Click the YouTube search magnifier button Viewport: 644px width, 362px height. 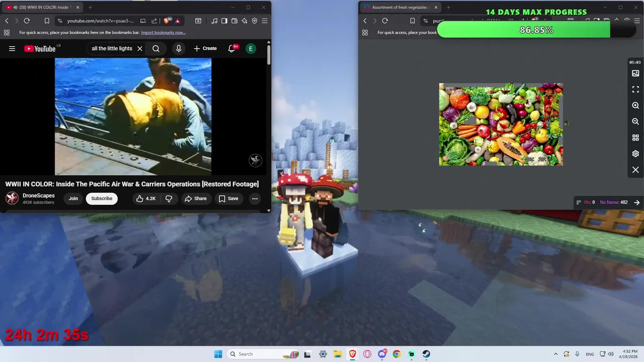(x=156, y=49)
